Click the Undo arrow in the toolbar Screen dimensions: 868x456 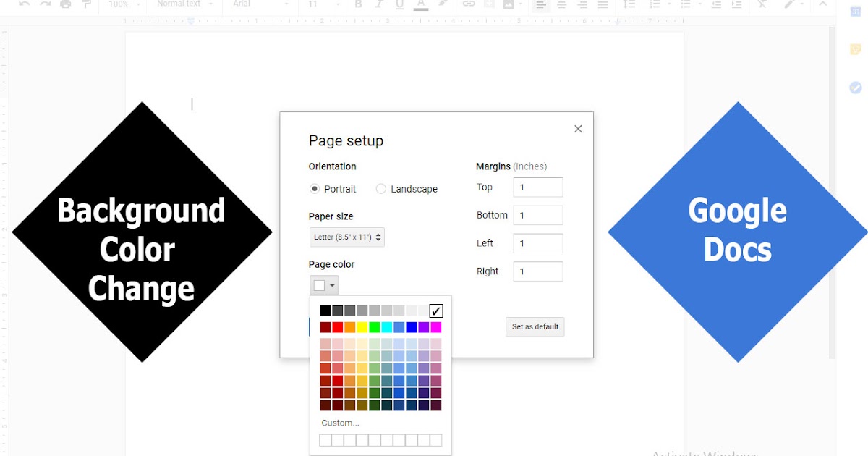25,4
